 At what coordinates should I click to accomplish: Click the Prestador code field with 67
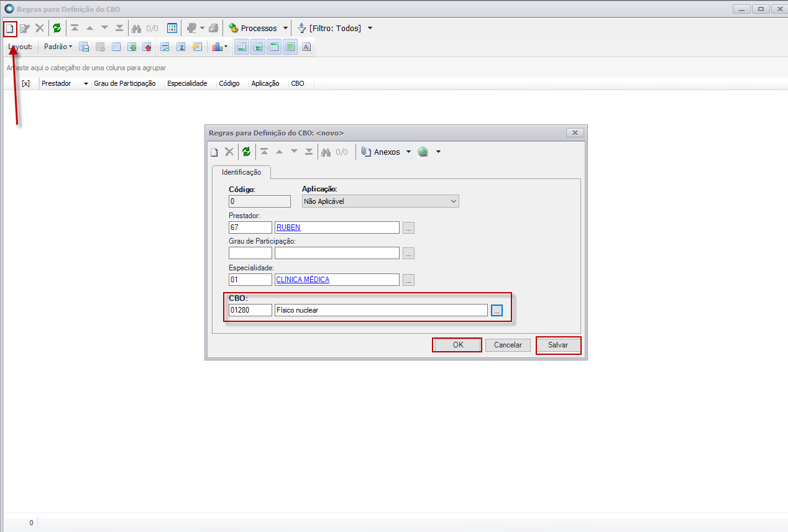[x=250, y=227]
